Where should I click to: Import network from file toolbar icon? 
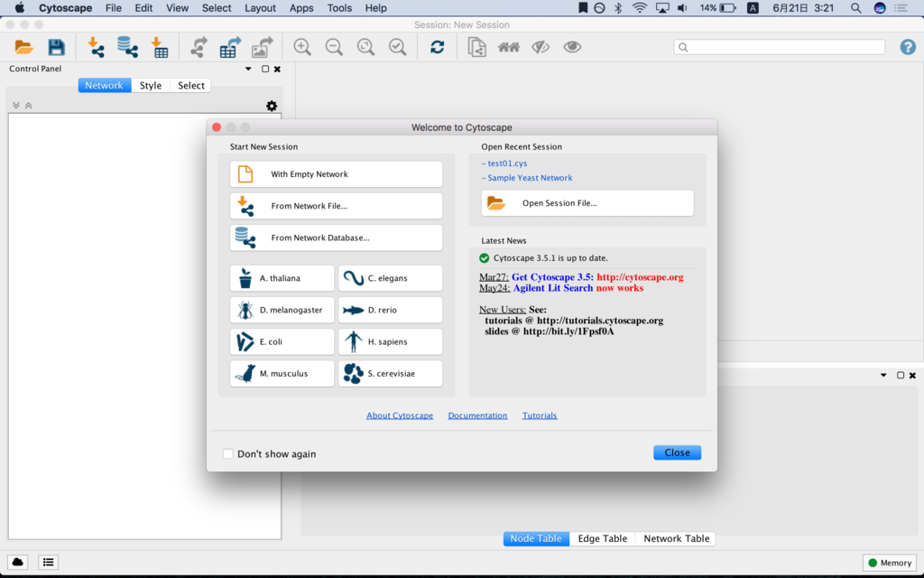coord(95,47)
